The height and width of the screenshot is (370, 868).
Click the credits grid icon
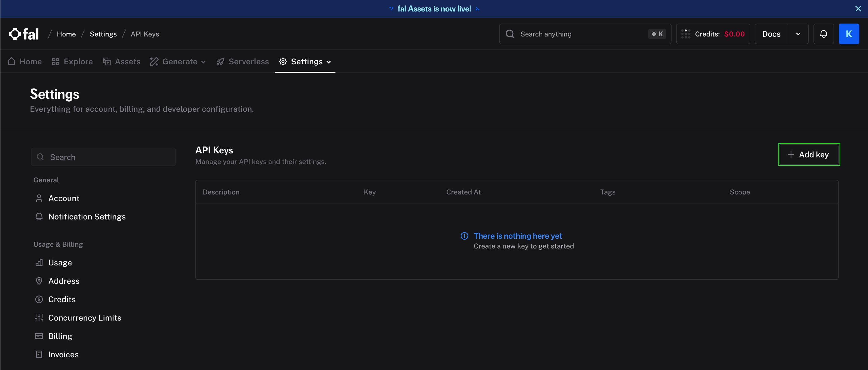(x=686, y=34)
